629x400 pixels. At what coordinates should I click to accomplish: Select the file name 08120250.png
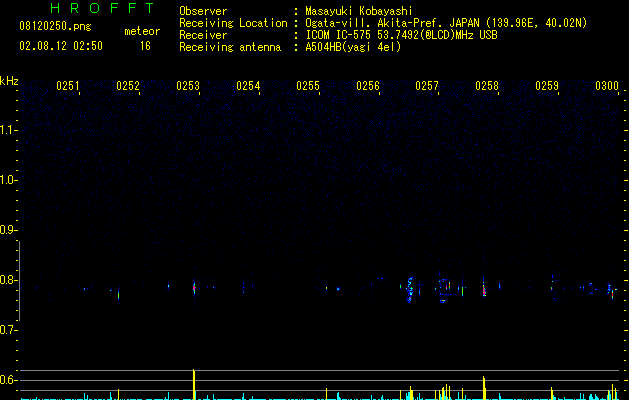click(x=55, y=26)
